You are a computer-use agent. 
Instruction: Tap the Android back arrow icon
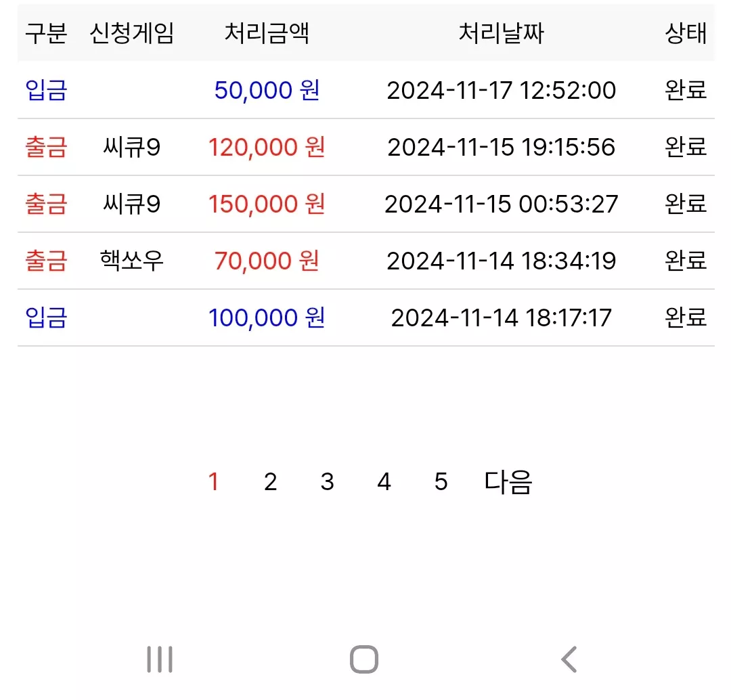coord(569,659)
